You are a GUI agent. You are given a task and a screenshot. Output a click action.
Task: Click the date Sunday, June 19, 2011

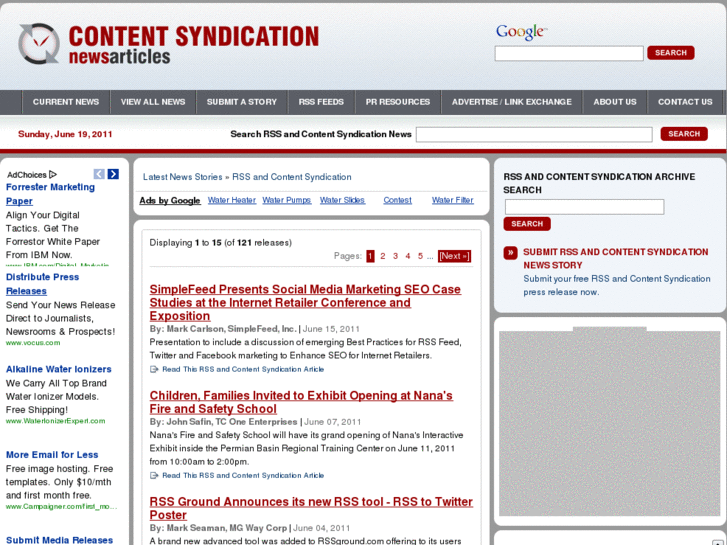point(65,135)
